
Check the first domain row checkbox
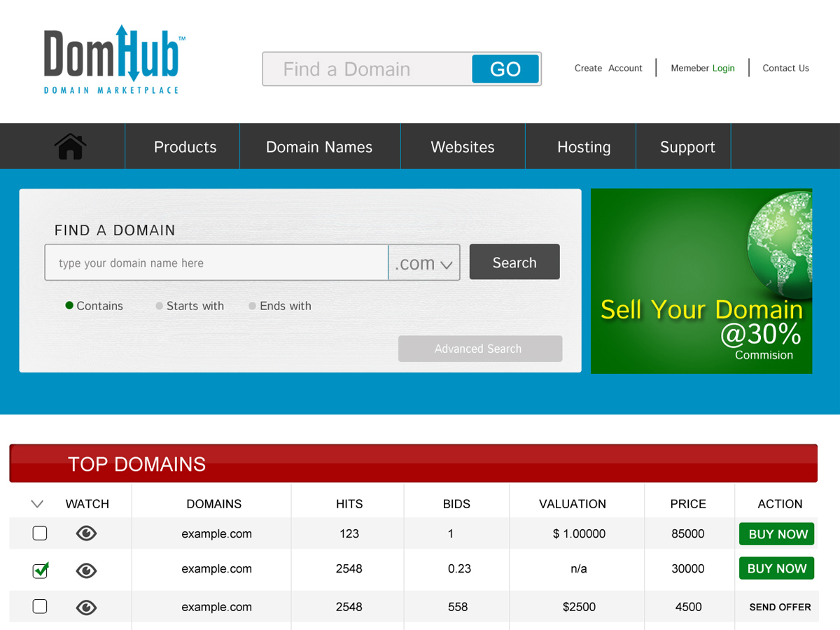tap(40, 534)
